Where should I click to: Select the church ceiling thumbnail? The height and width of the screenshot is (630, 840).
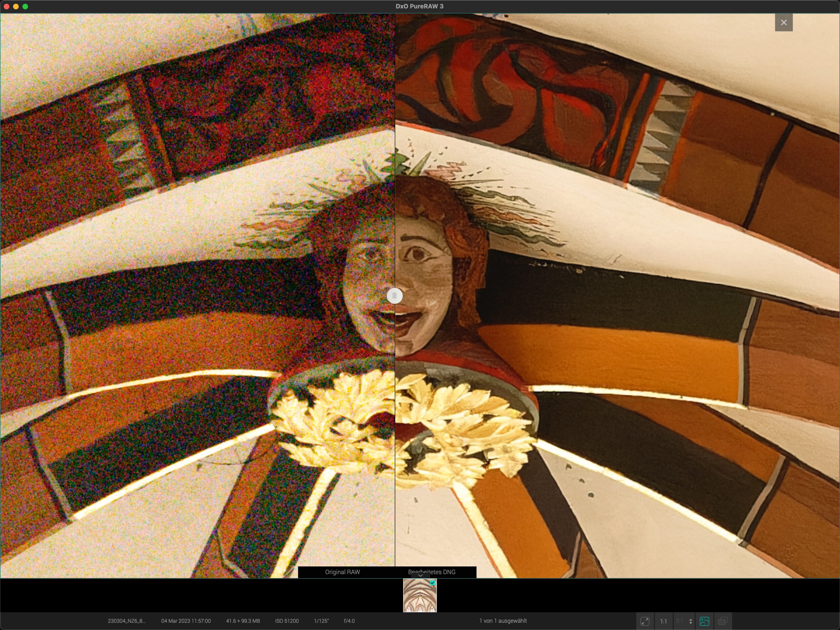[419, 597]
